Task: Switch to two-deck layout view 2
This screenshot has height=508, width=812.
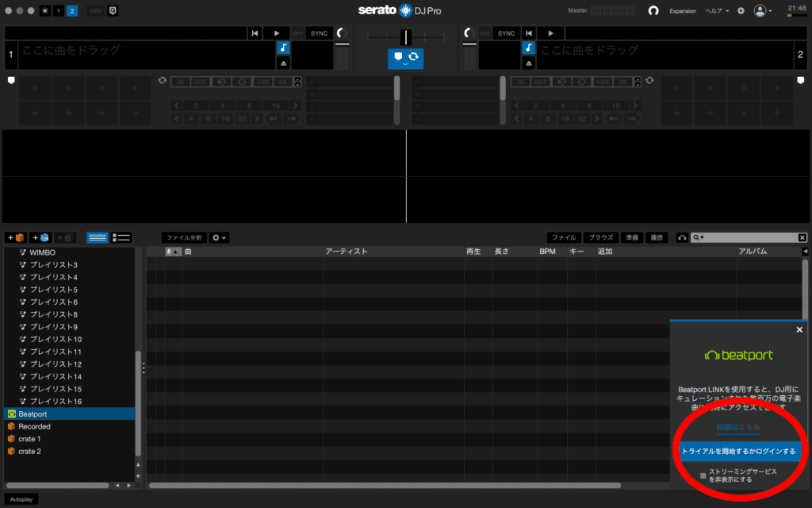Action: pos(72,10)
